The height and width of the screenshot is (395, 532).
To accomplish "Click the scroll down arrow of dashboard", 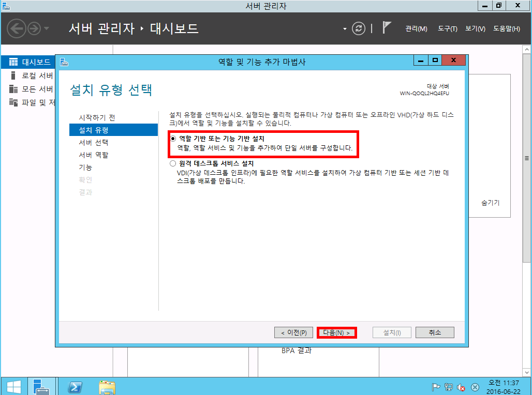I will click(x=527, y=372).
